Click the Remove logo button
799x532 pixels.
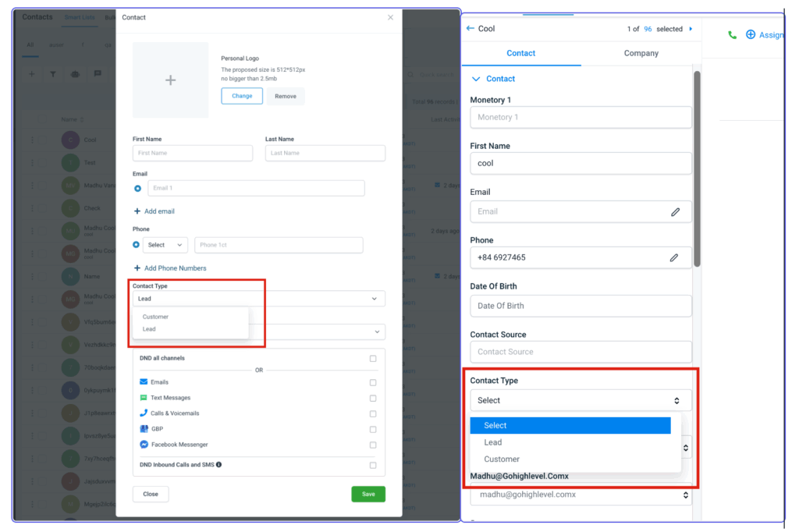[286, 96]
